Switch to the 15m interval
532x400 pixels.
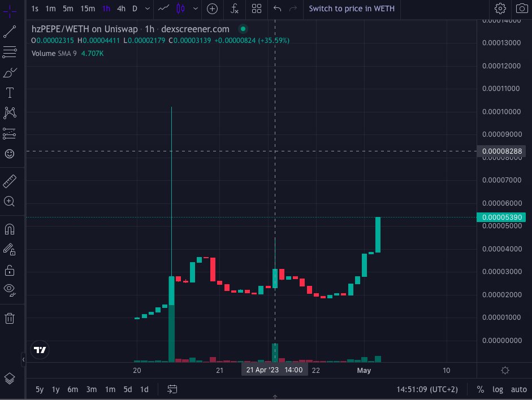(x=88, y=9)
